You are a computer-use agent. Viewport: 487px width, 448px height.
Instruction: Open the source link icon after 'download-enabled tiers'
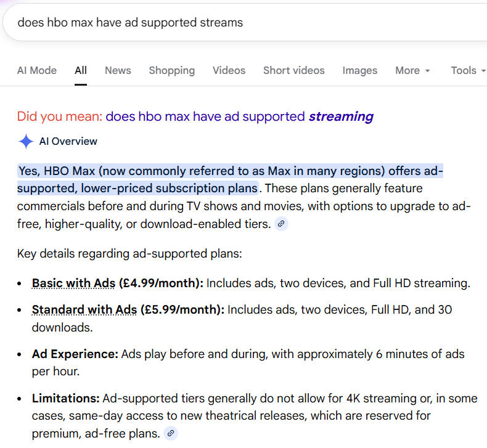[281, 224]
